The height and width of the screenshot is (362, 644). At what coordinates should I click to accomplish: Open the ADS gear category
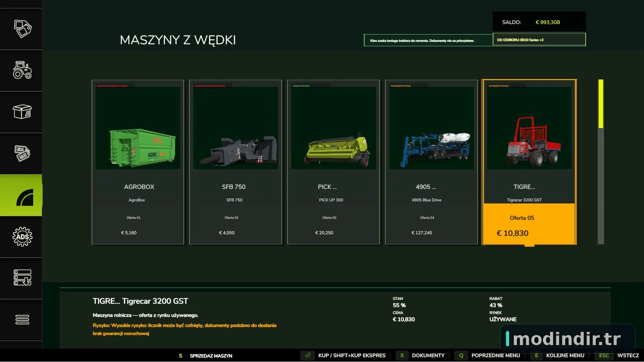click(23, 237)
